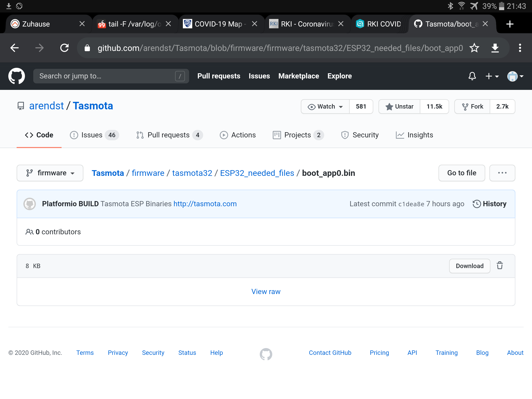Open the notification bell
The image size is (532, 399).
pos(472,76)
